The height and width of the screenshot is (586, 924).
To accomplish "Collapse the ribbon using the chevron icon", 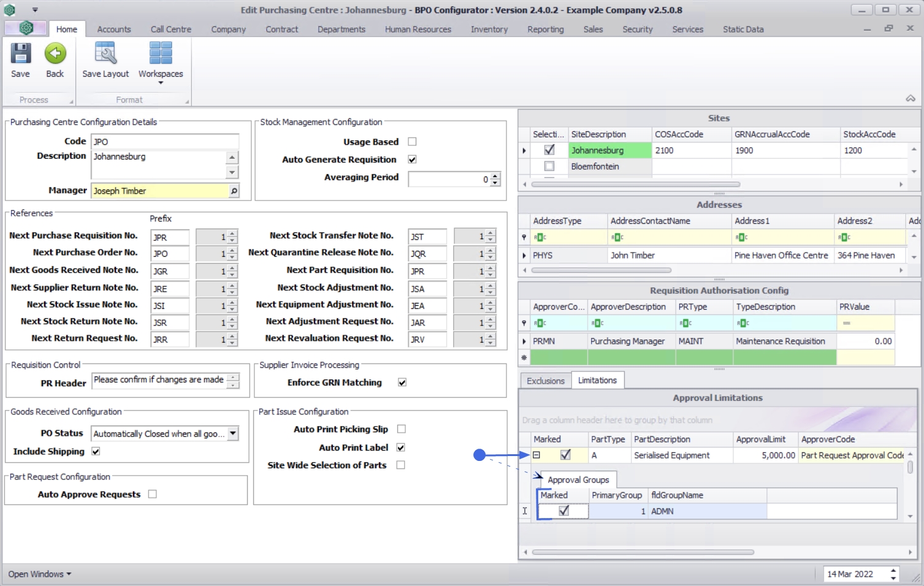I will click(911, 99).
